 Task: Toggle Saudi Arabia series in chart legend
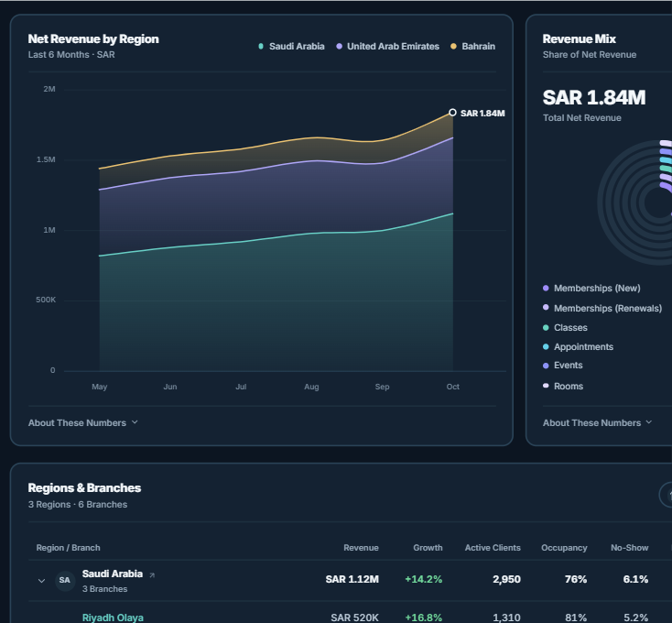[x=291, y=47]
